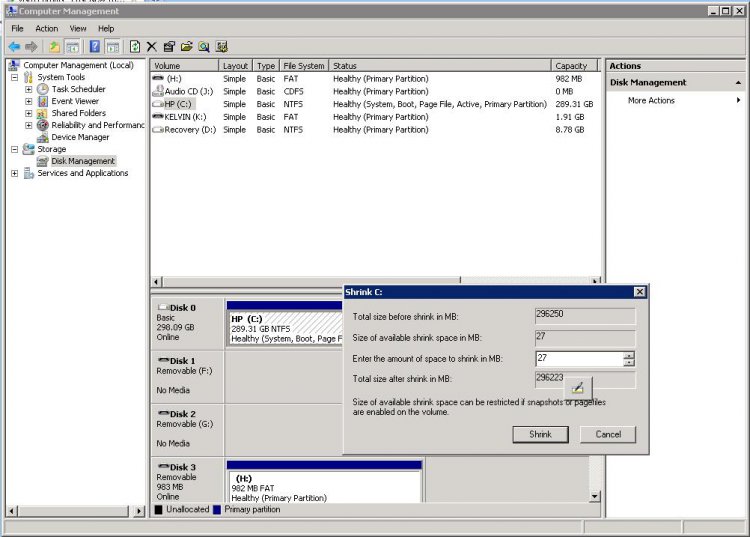Click the System Tools wrench icon
Image resolution: width=750 pixels, height=537 pixels.
pos(29,77)
